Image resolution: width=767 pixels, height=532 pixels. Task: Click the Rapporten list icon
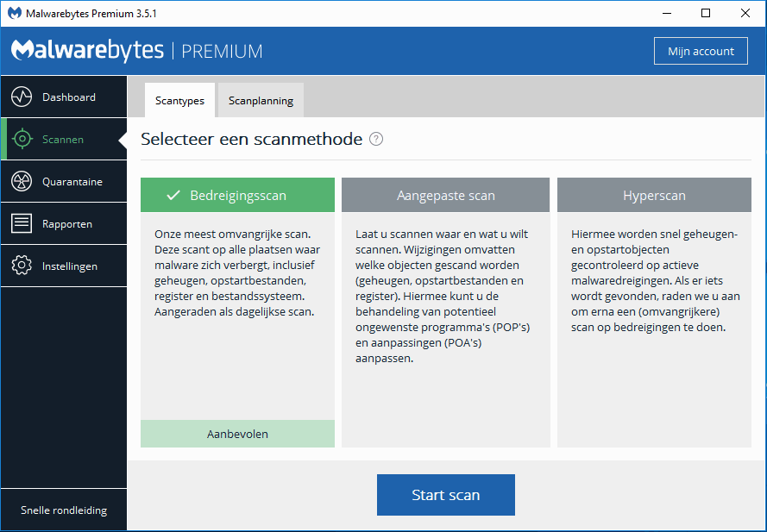point(22,224)
